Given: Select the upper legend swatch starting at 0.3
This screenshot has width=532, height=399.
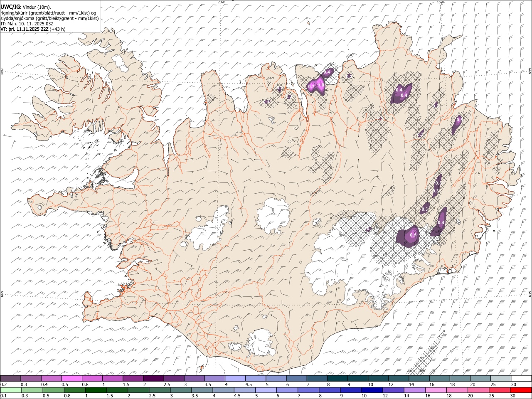Looking at the screenshot, I should pyautogui.click(x=31, y=378).
